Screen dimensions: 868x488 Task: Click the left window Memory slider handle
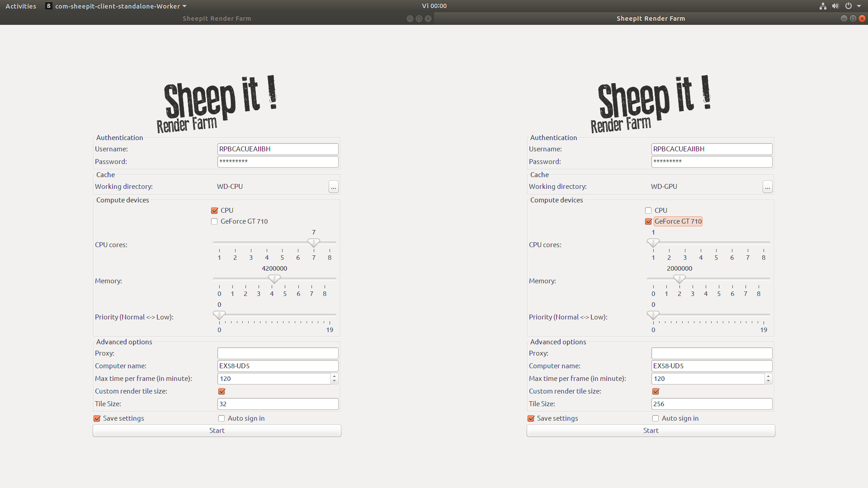tap(274, 279)
